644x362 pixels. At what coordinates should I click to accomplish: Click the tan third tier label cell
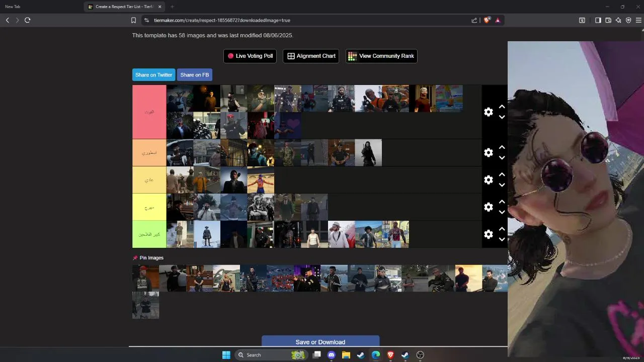(149, 180)
